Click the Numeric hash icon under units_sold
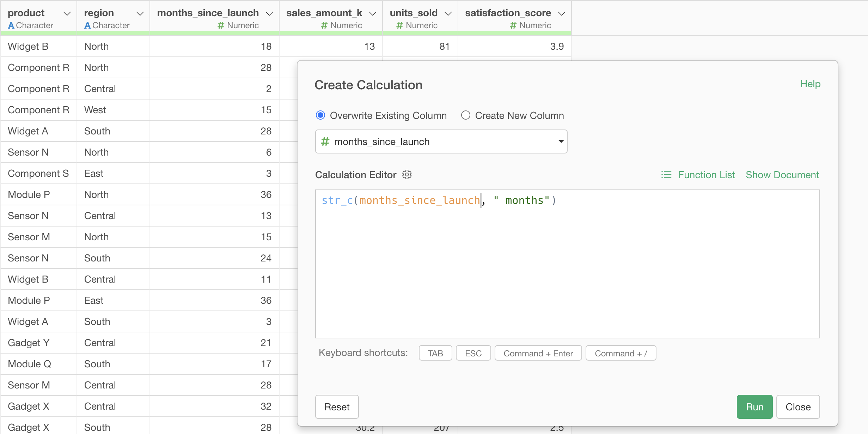 [x=399, y=25]
